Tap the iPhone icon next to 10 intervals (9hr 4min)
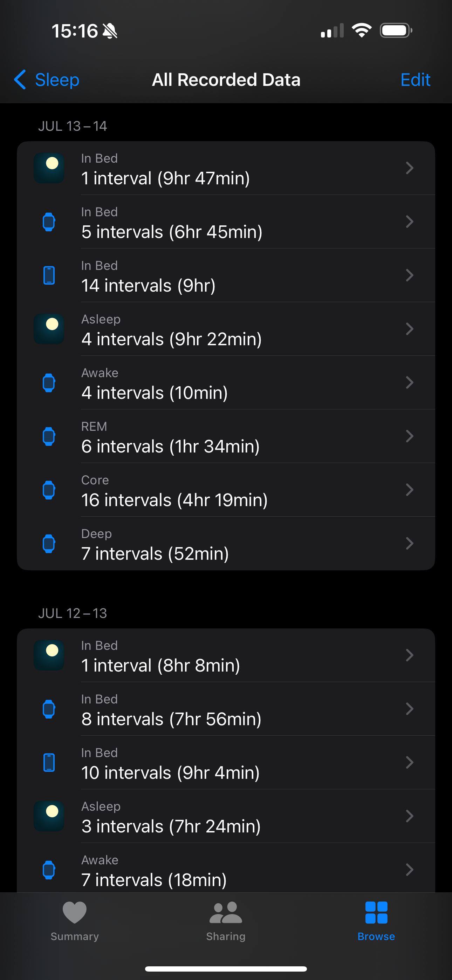Viewport: 452px width, 980px height. (x=49, y=762)
